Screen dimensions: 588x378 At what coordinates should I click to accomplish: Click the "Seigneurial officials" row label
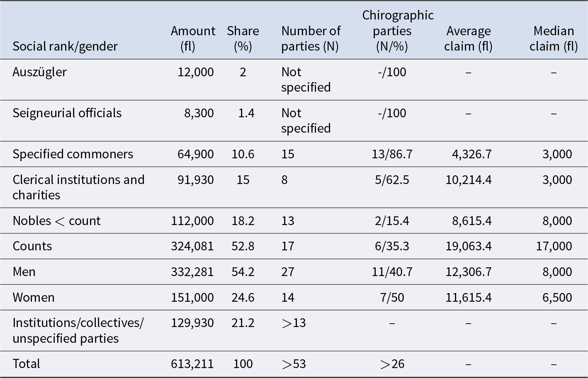click(67, 113)
